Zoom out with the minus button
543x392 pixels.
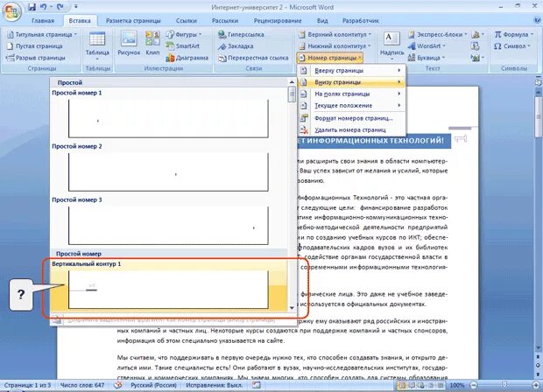(x=474, y=385)
